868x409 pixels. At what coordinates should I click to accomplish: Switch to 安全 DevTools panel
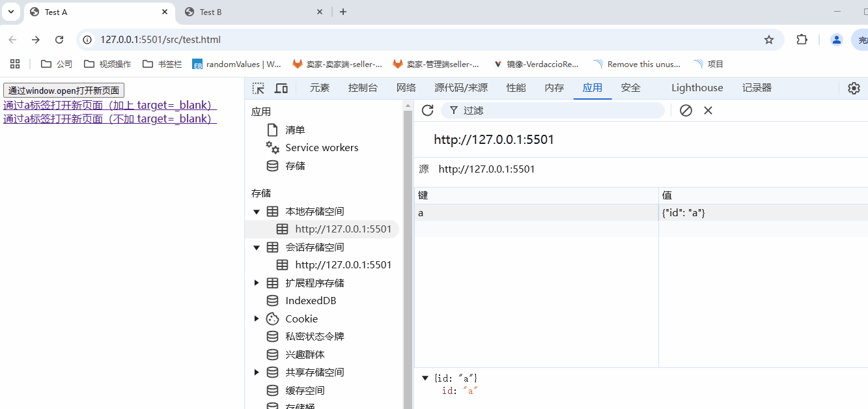[631, 88]
